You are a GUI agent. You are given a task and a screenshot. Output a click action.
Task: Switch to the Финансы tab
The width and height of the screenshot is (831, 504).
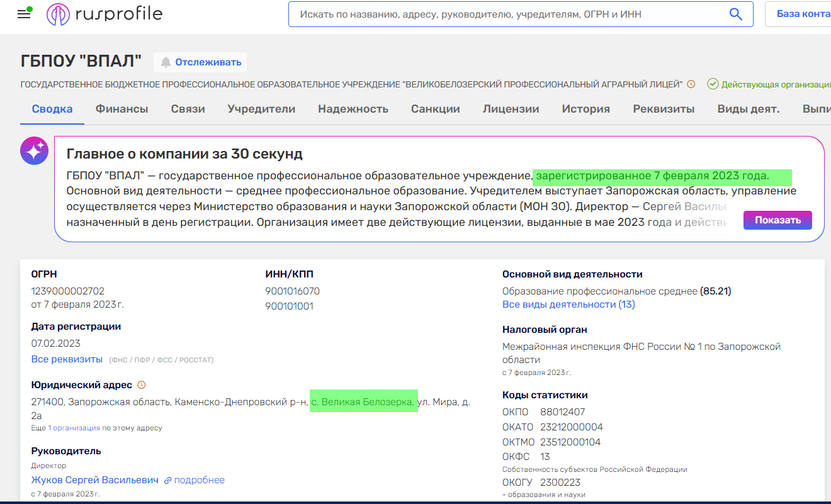point(122,109)
